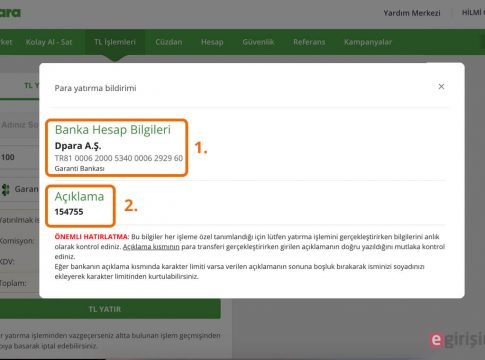Go to the Hesap section
The height and width of the screenshot is (360, 485).
click(212, 42)
